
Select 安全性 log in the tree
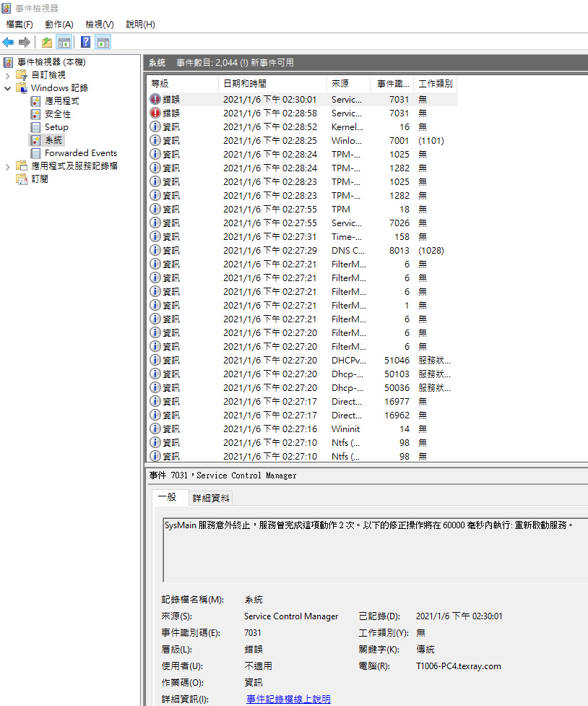click(x=58, y=114)
